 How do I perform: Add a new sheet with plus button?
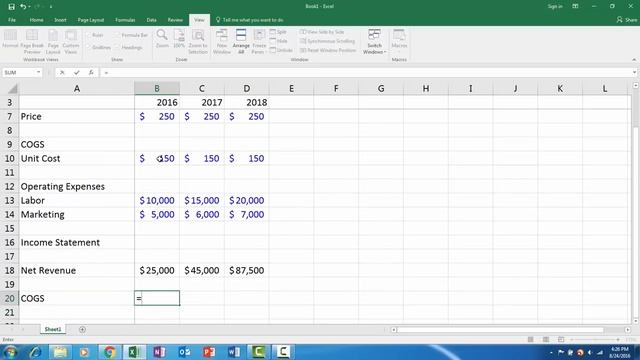82,329
